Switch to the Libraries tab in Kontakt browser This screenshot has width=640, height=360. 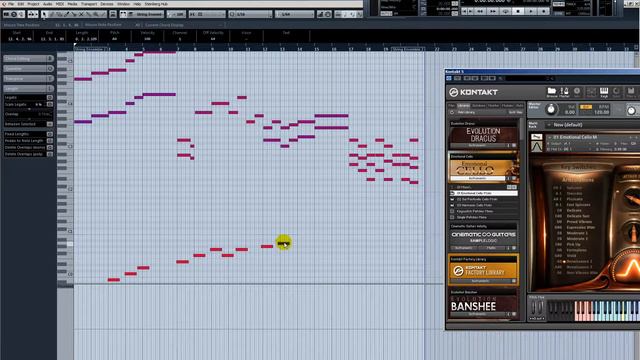click(464, 106)
